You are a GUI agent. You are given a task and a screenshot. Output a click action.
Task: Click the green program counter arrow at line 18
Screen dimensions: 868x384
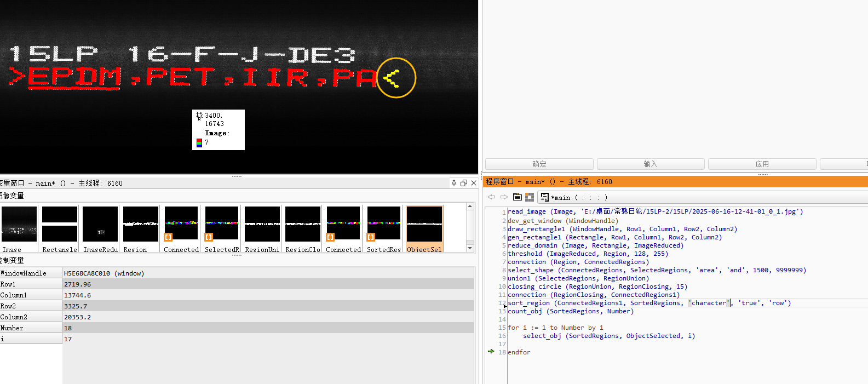tap(491, 352)
